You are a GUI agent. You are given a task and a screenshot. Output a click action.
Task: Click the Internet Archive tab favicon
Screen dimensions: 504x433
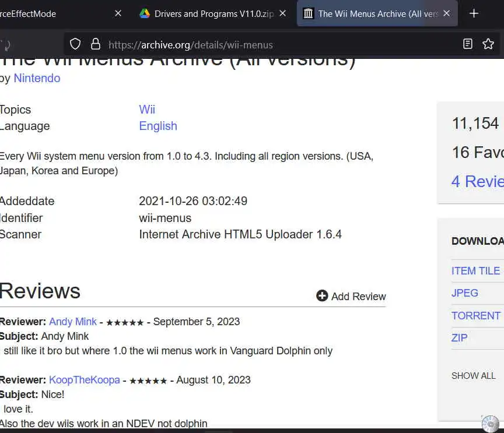pyautogui.click(x=308, y=13)
